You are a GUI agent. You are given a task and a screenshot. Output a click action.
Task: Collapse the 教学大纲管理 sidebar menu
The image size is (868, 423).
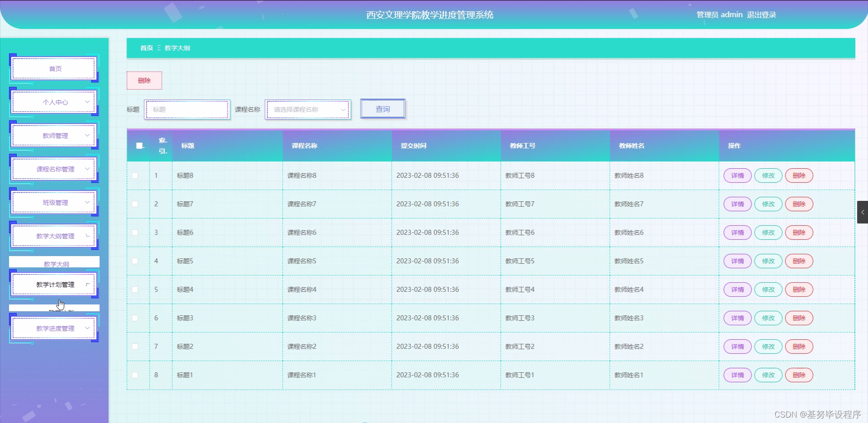coord(54,236)
